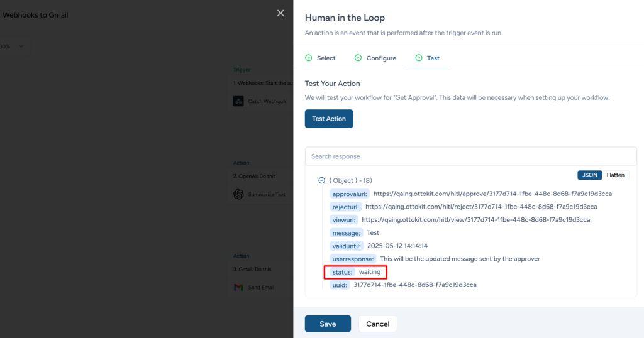Click the Catch Webhook trigger icon
Image resolution: width=644 pixels, height=338 pixels.
[x=238, y=101]
